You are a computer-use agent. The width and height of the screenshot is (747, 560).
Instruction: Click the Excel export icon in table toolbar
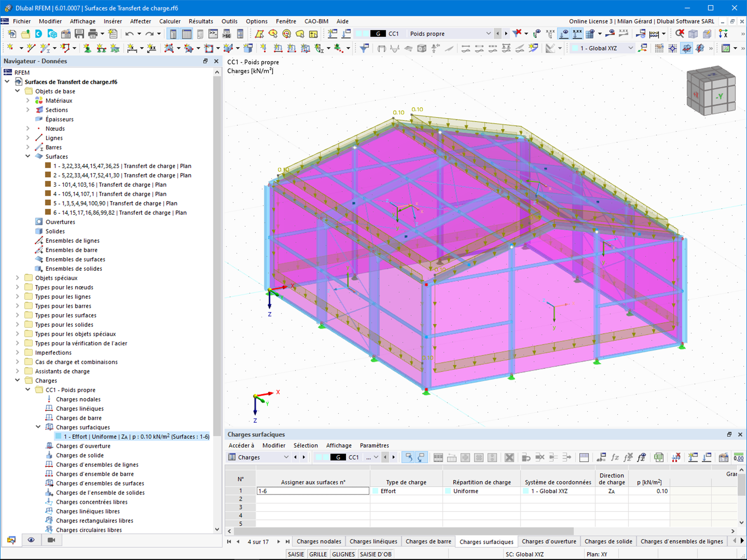(x=659, y=457)
